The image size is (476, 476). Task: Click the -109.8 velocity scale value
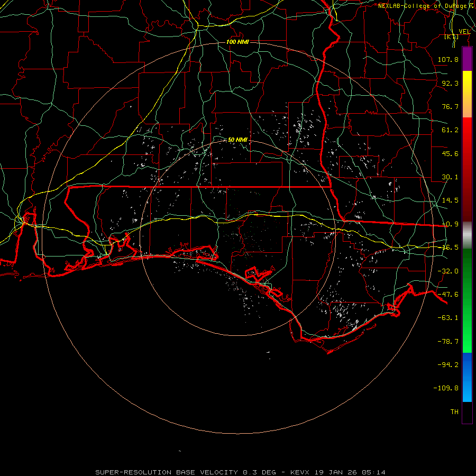446,388
